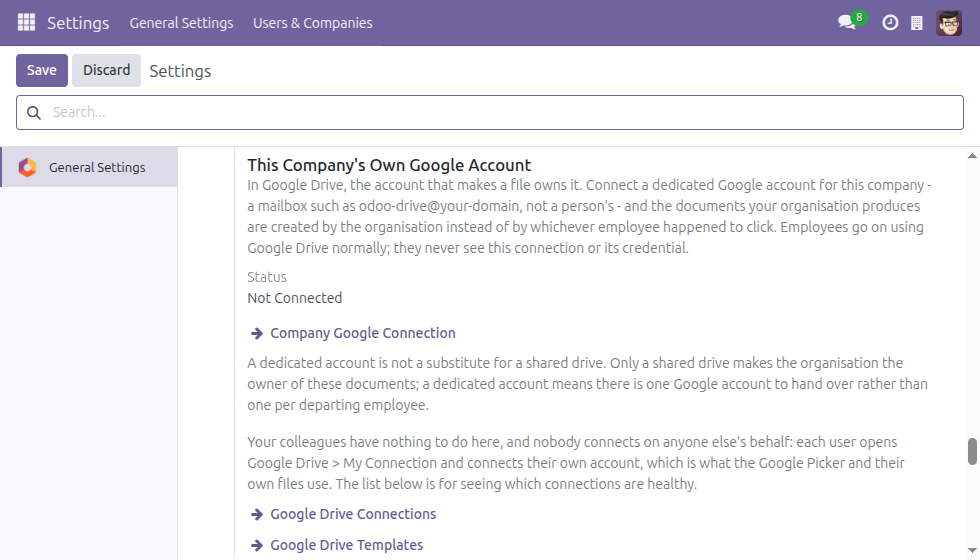Image resolution: width=980 pixels, height=560 pixels.
Task: Open the Company Google Connection link
Action: coord(362,333)
